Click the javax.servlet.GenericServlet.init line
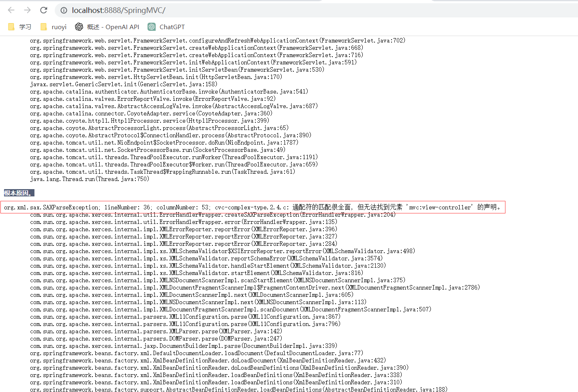The height and width of the screenshot is (392, 578). (124, 84)
